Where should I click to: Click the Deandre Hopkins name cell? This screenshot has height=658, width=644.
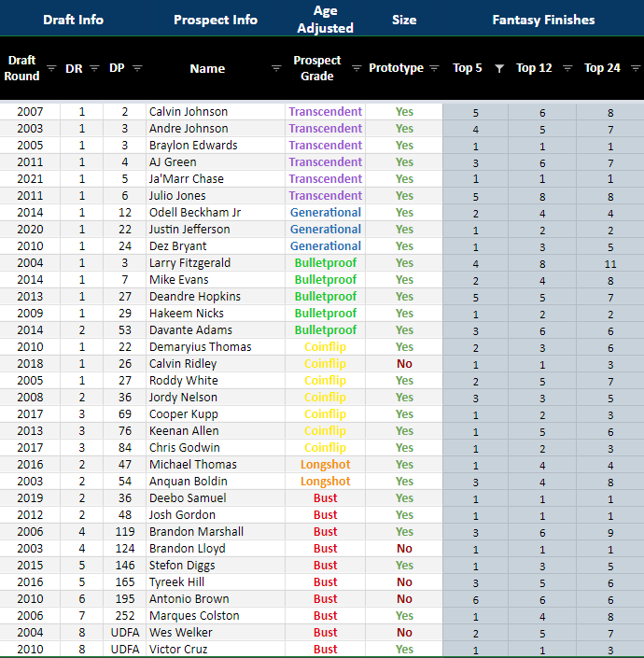(x=216, y=296)
